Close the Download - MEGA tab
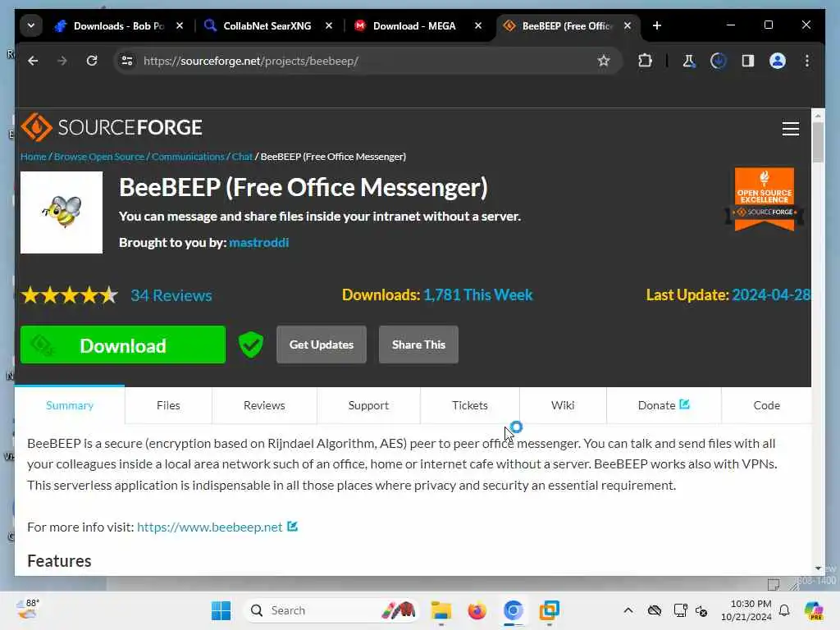This screenshot has width=840, height=630. 478,25
